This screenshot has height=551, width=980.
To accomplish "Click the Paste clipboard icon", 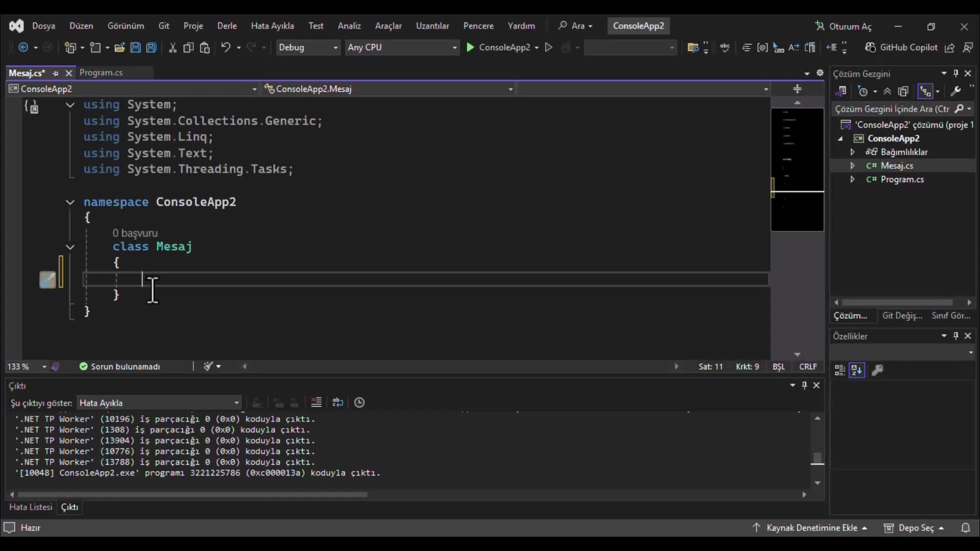I will click(205, 47).
